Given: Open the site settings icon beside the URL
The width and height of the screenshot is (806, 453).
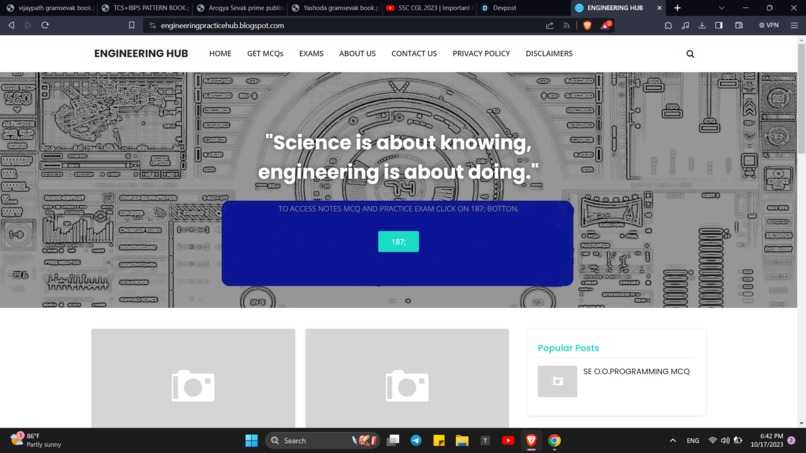Looking at the screenshot, I should click(152, 25).
